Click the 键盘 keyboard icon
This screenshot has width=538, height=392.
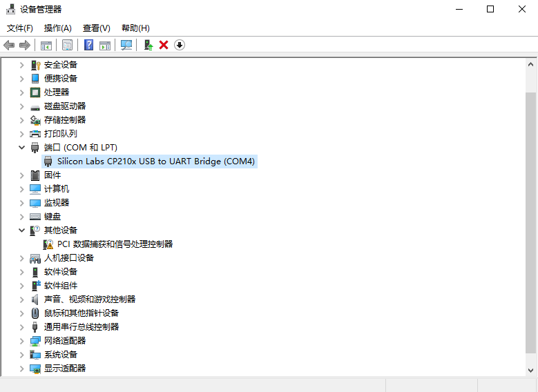coord(35,217)
